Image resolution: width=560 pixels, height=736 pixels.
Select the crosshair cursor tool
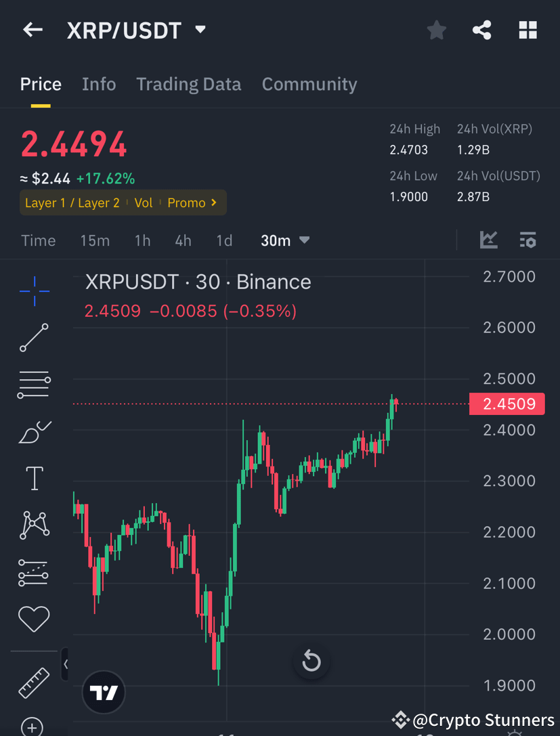(34, 291)
